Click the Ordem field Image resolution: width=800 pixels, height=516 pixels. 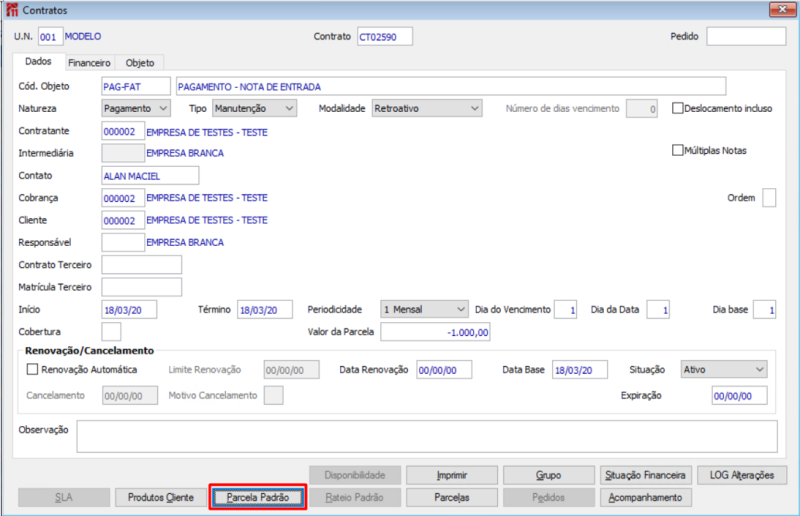click(769, 198)
